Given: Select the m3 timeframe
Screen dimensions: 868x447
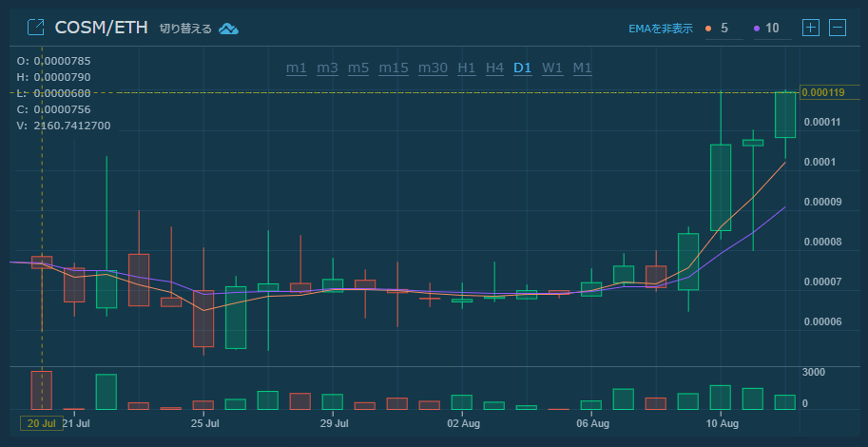Looking at the screenshot, I should click(327, 68).
